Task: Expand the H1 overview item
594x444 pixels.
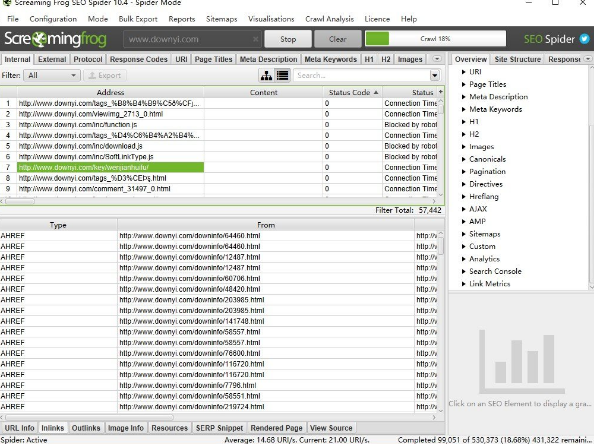Action: (x=463, y=122)
